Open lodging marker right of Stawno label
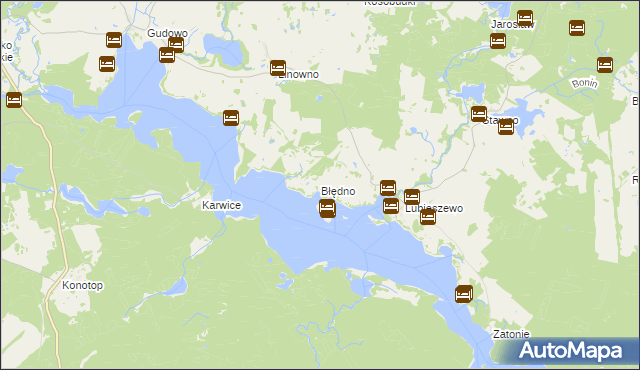 tap(506, 127)
